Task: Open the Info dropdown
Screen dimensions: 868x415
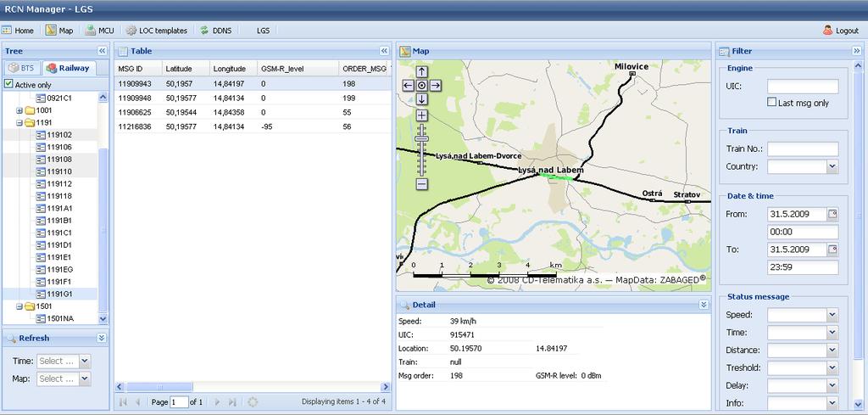Action: (x=832, y=403)
